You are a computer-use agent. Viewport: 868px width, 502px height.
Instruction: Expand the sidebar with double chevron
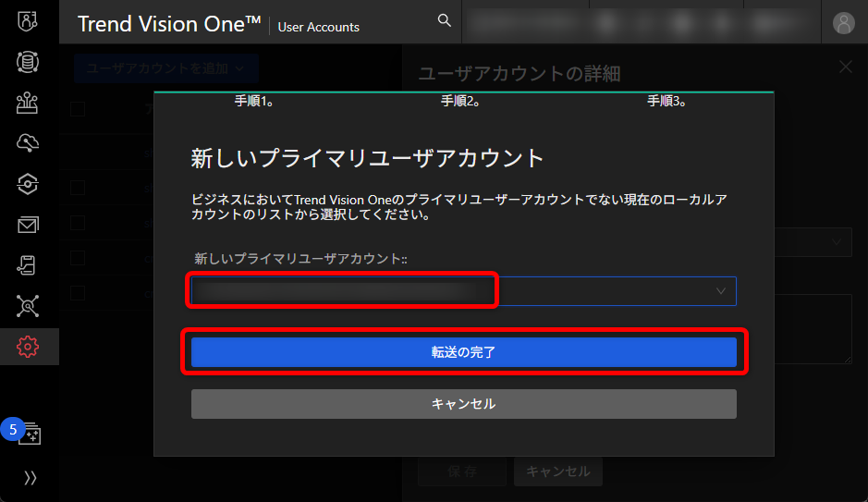pyautogui.click(x=30, y=478)
